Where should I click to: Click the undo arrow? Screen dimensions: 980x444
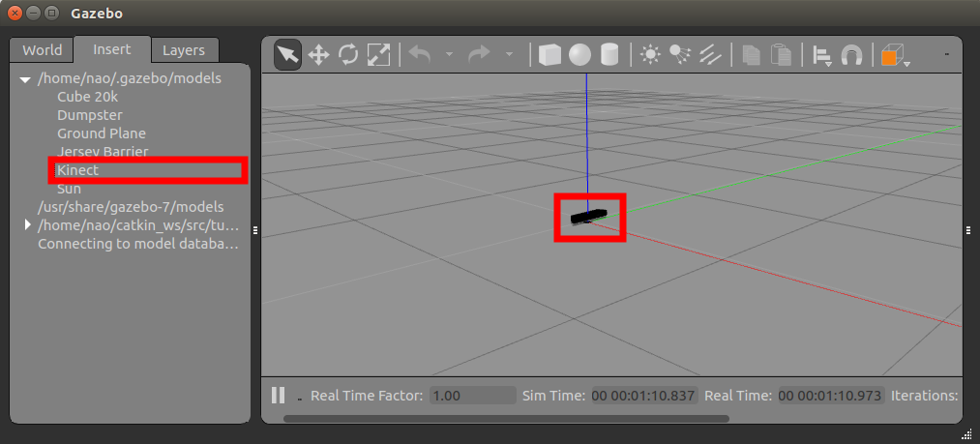click(x=420, y=55)
